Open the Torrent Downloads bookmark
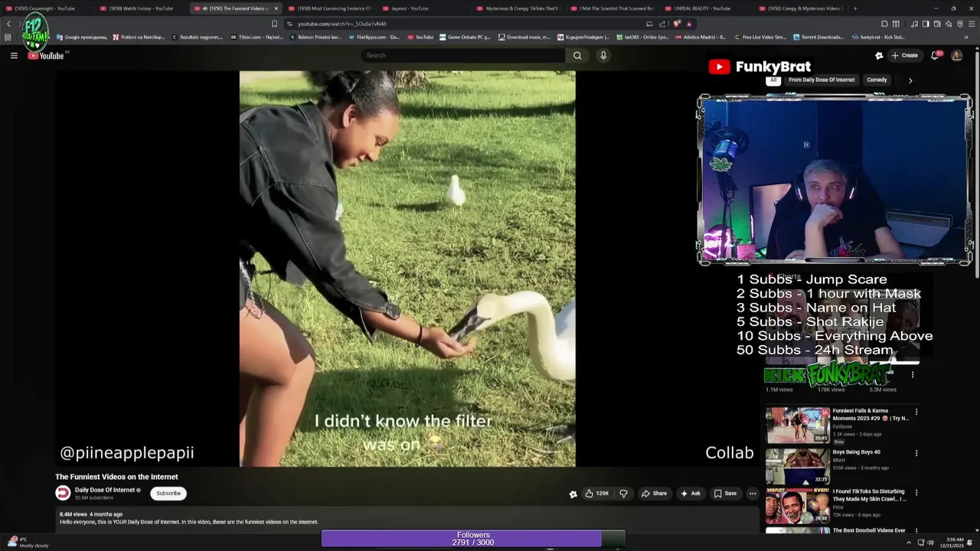 click(818, 37)
